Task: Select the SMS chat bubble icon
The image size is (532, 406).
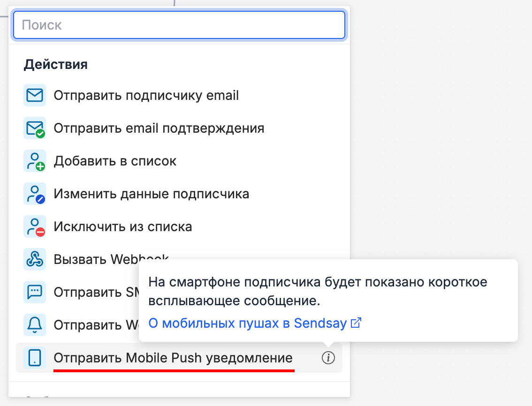Action: pyautogui.click(x=34, y=292)
